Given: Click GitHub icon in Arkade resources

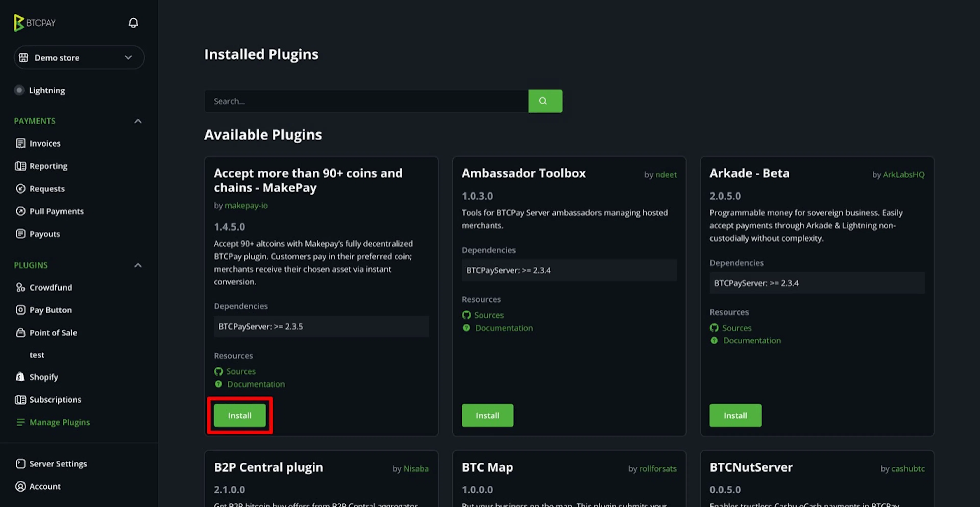Looking at the screenshot, I should 714,328.
